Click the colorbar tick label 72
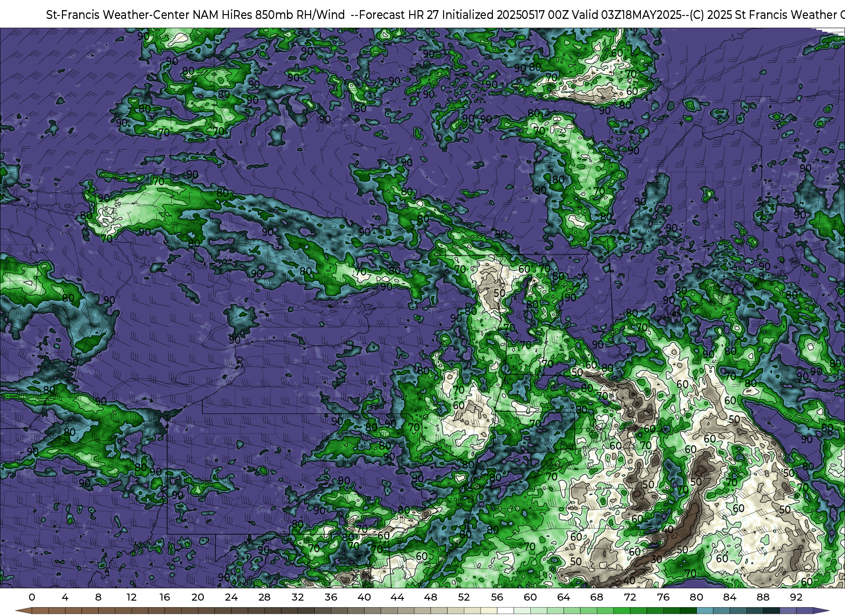The height and width of the screenshot is (616, 845). 630,597
